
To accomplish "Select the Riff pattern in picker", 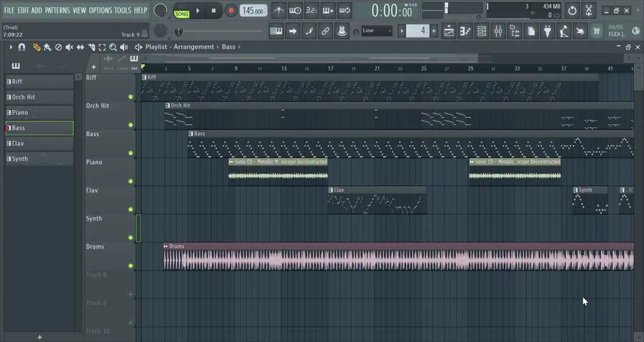I will pos(39,82).
